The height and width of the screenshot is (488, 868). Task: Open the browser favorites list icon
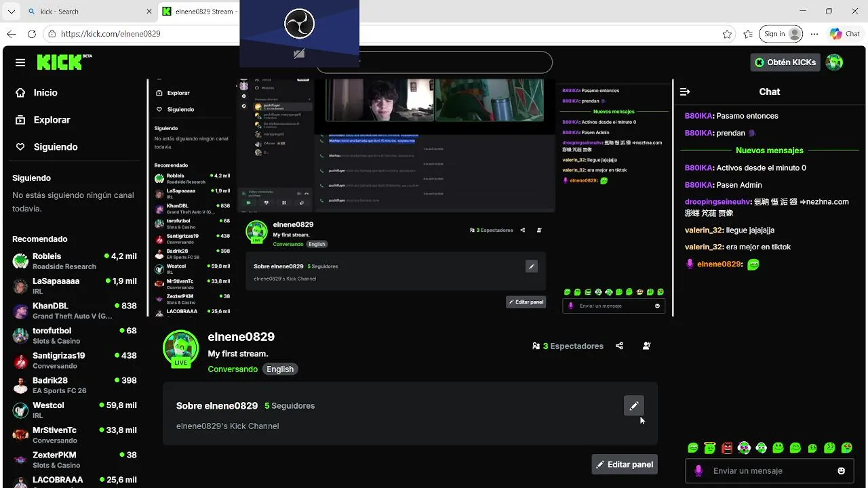coord(747,34)
